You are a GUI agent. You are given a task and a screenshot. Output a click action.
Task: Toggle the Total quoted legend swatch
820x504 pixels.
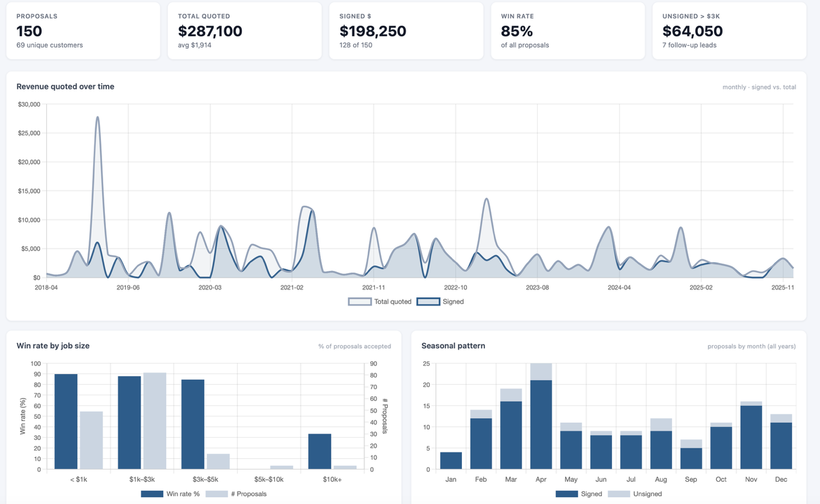[x=360, y=302]
